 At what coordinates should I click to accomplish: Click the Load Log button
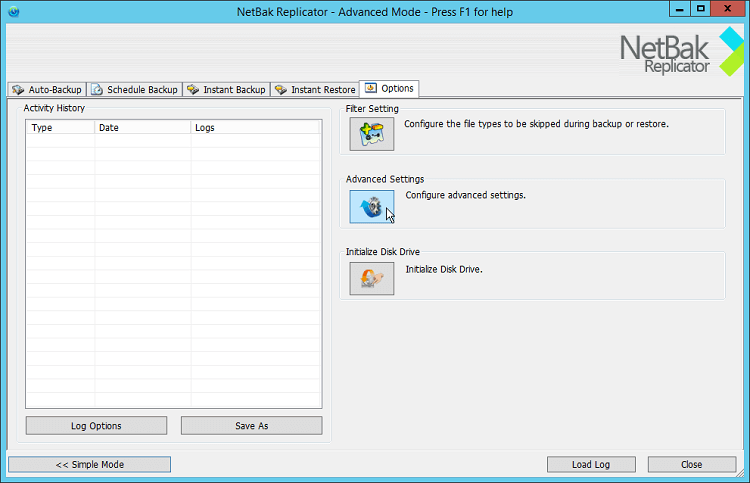(590, 464)
